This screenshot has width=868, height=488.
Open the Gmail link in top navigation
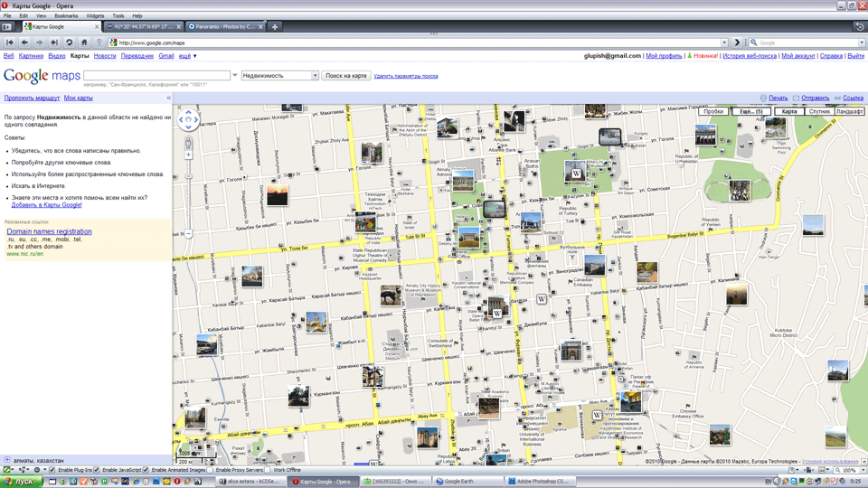166,56
